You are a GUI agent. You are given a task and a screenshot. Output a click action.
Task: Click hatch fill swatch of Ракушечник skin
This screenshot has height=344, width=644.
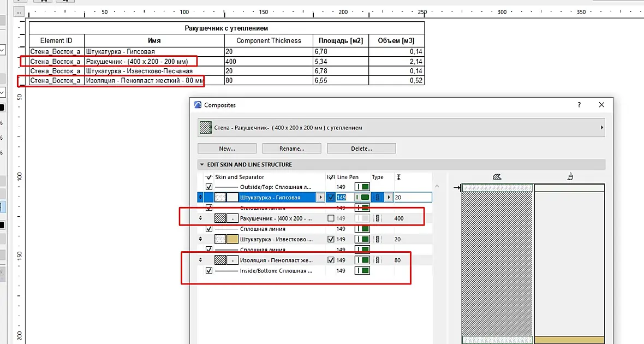tap(220, 218)
